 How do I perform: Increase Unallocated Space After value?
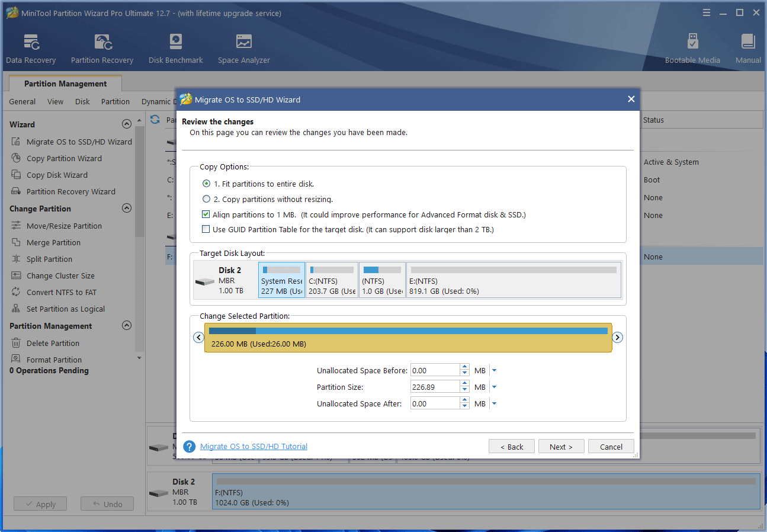coord(465,400)
